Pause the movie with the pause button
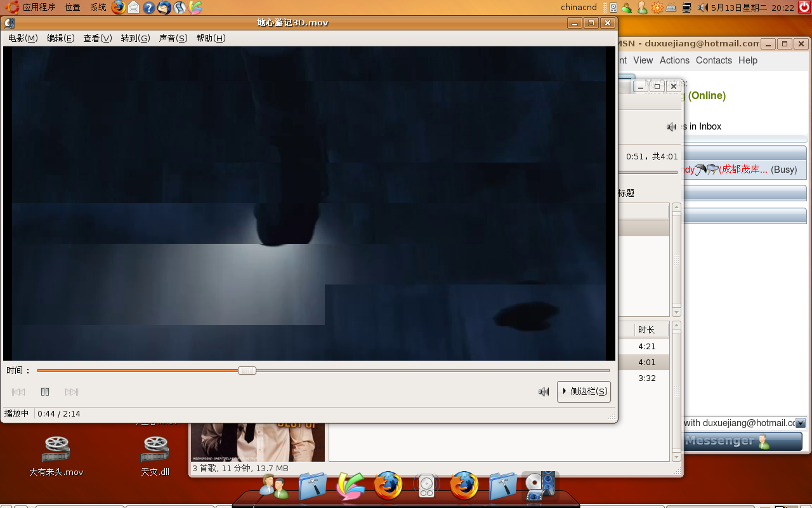812x508 pixels. click(45, 392)
